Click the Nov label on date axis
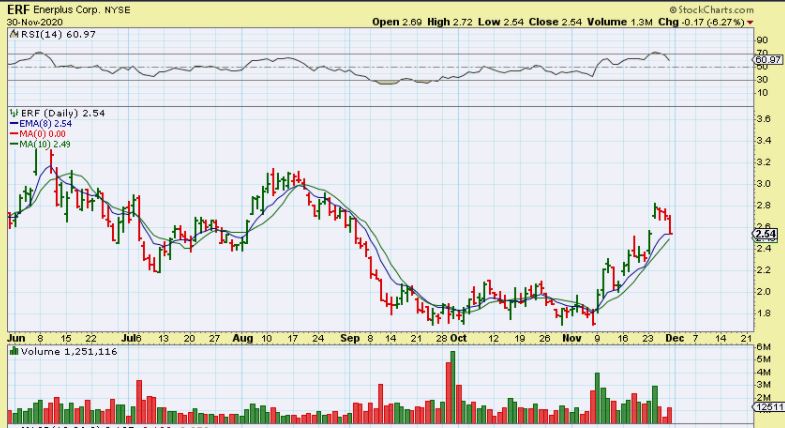The width and height of the screenshot is (785, 428). [572, 338]
